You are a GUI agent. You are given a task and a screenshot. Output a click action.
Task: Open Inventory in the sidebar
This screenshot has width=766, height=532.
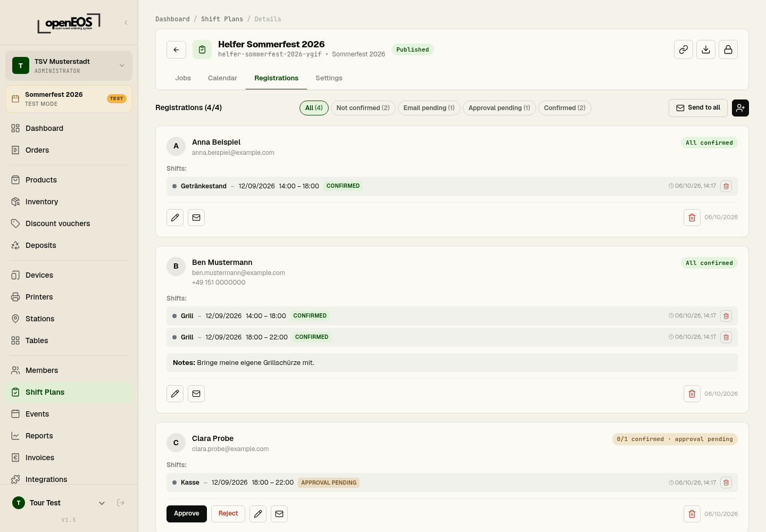[69, 202]
